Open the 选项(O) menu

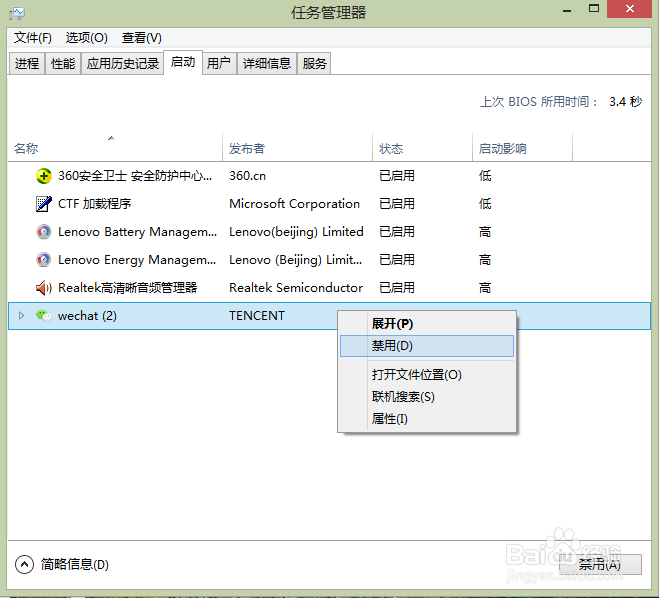tap(87, 38)
